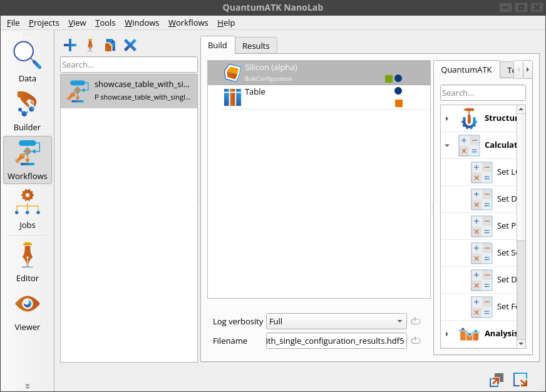546x392 pixels.
Task: Reset Filename with the circular arrow
Action: [x=415, y=341]
